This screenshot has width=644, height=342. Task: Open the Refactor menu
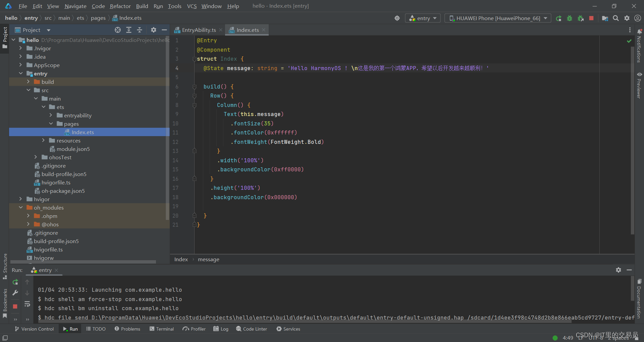[120, 6]
